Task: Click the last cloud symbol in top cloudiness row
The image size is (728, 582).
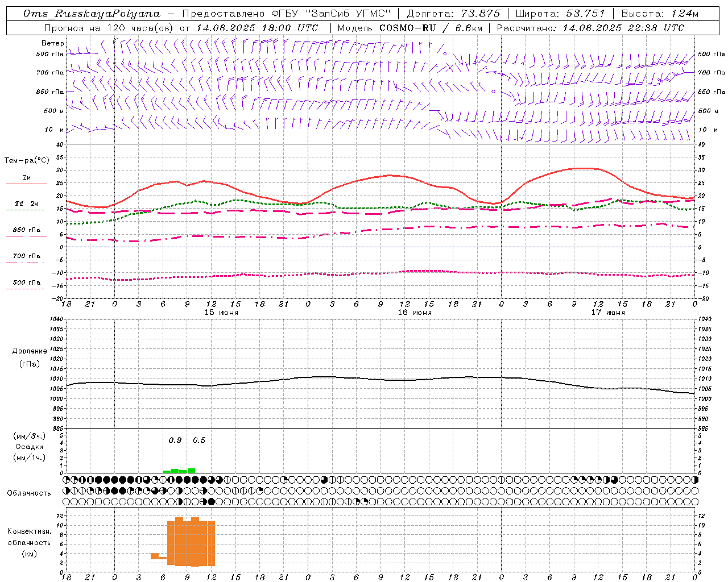Action: [x=694, y=480]
